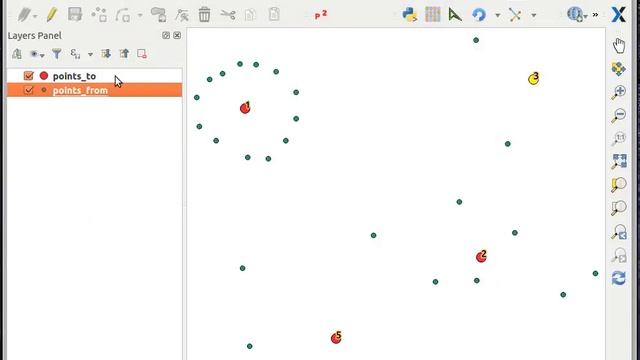Click the Layers Panel title
The image size is (640, 360).
35,36
